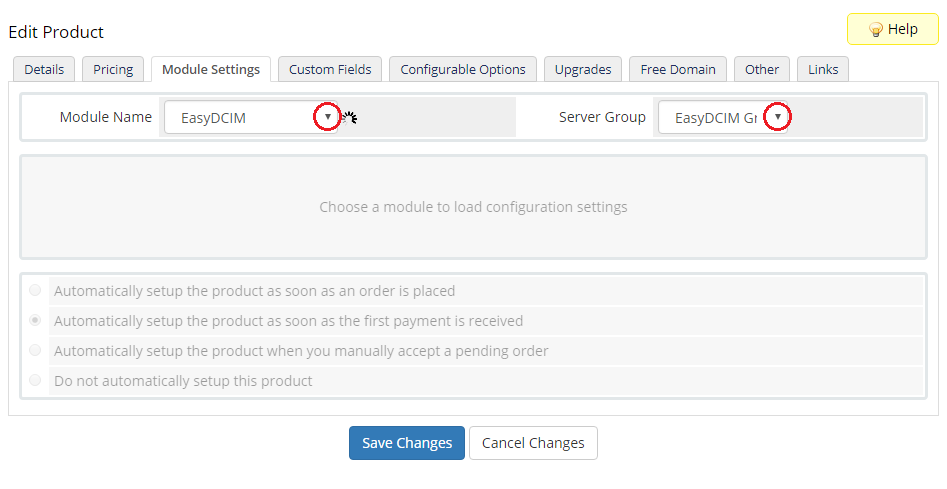This screenshot has height=489, width=947.
Task: Click the Server Group label
Action: [x=602, y=117]
